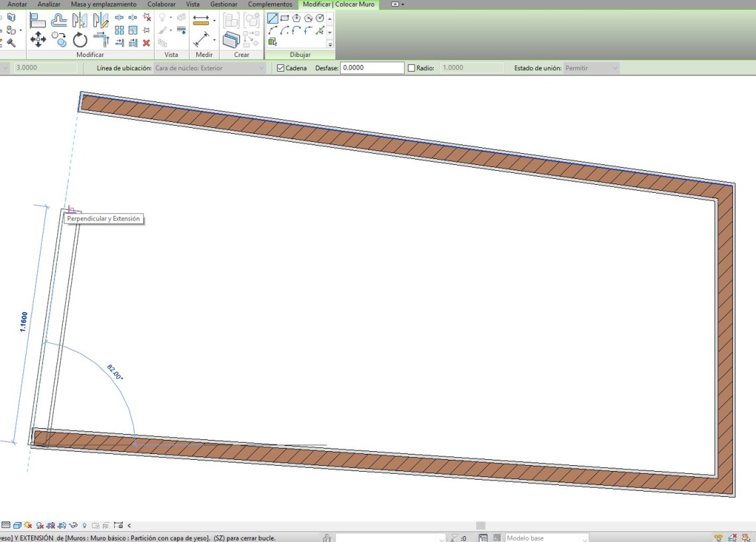Open the Colaborar ribbon tab
756x542 pixels.
tap(161, 5)
